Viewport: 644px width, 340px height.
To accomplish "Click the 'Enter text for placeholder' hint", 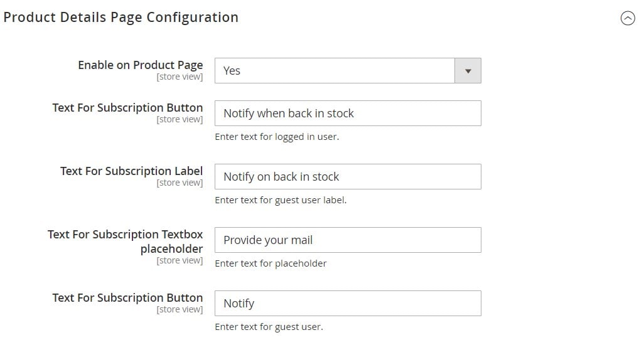I will click(x=271, y=263).
